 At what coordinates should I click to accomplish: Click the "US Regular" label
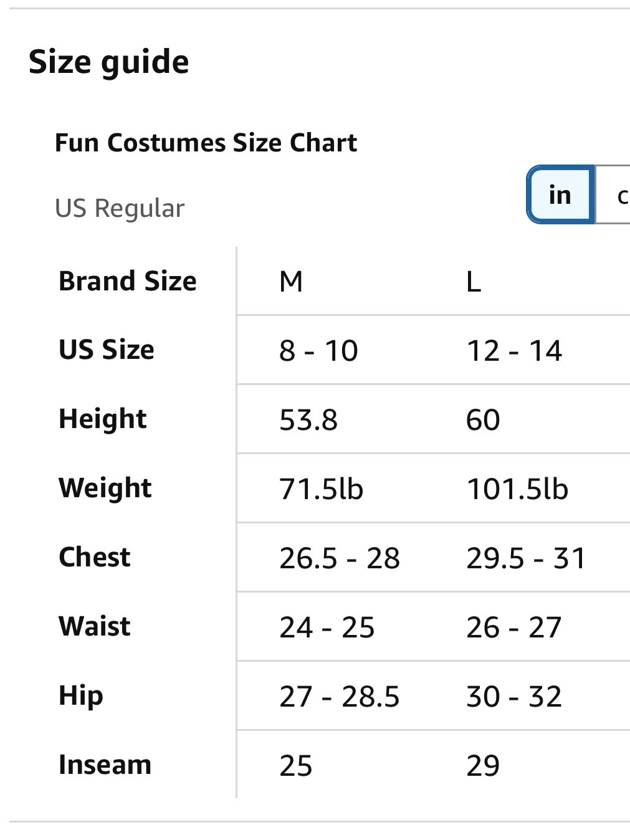click(120, 208)
